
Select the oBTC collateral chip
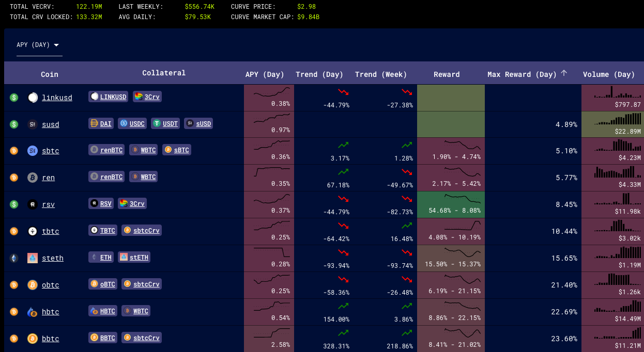pos(103,284)
